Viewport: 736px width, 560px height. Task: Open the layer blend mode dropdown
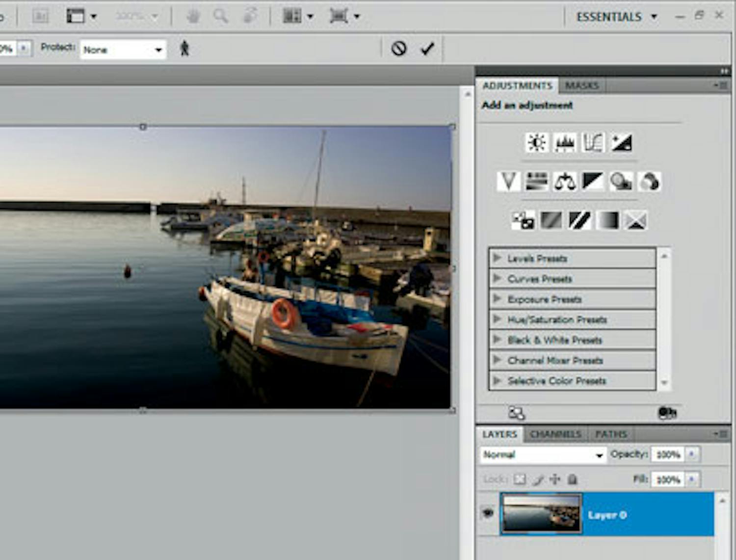click(x=542, y=455)
